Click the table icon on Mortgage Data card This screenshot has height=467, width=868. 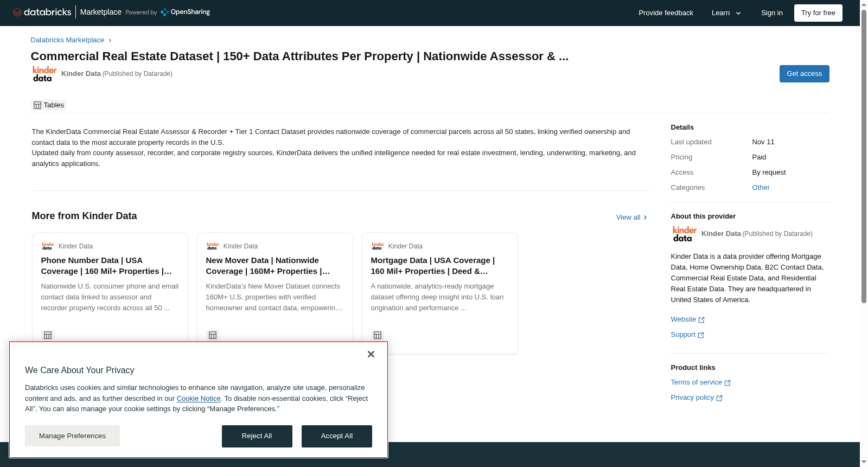378,335
